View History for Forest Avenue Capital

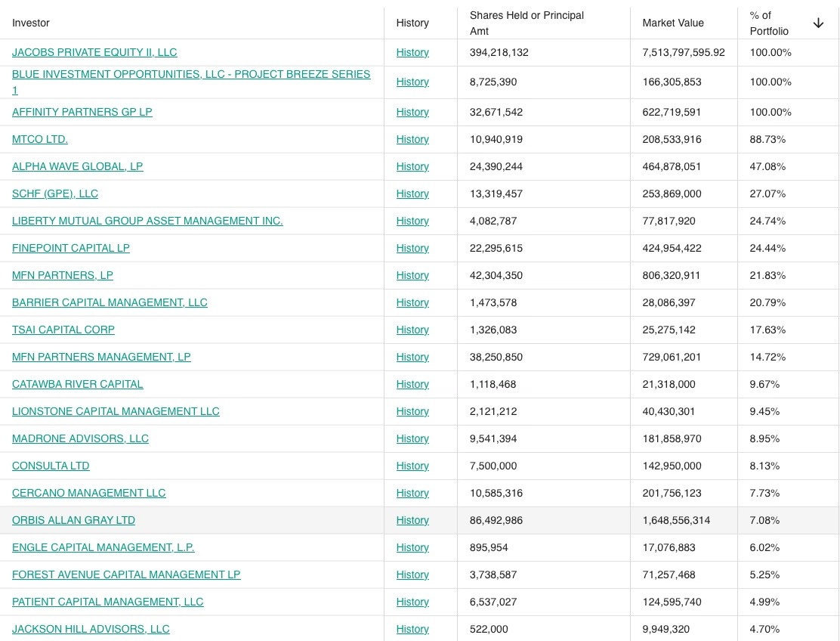tap(412, 575)
